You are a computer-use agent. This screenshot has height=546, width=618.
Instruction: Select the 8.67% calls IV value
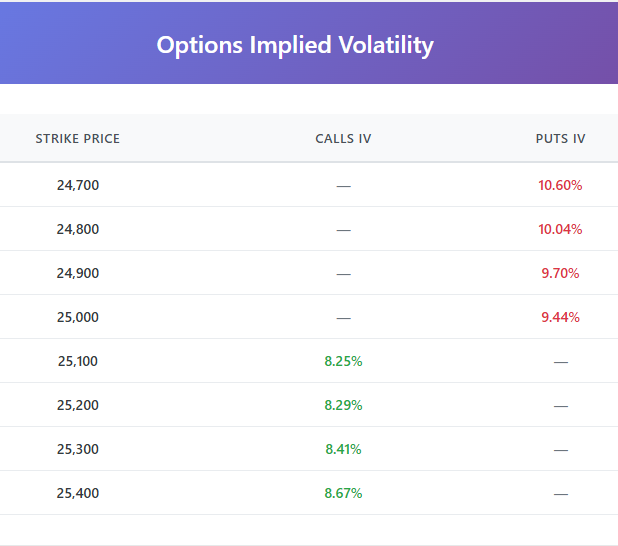coord(343,493)
